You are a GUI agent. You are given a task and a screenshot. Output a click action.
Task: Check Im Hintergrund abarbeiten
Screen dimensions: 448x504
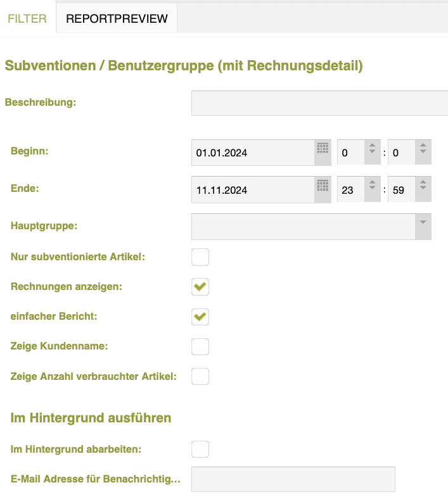pos(200,449)
